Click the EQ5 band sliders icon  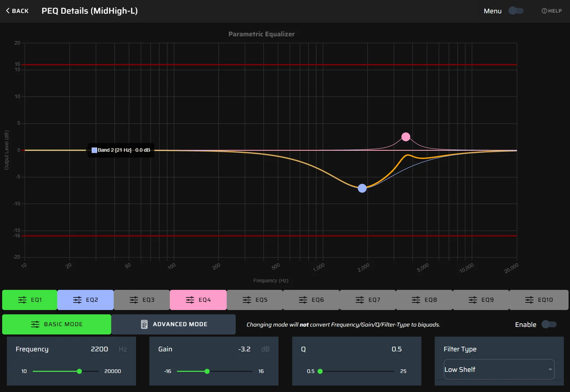coord(247,300)
